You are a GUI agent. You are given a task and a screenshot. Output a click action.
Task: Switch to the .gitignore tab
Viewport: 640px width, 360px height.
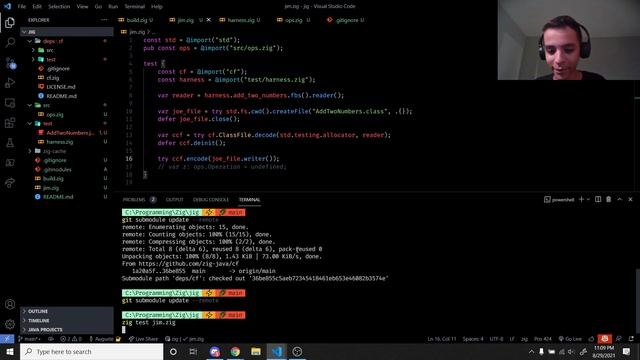(346, 20)
